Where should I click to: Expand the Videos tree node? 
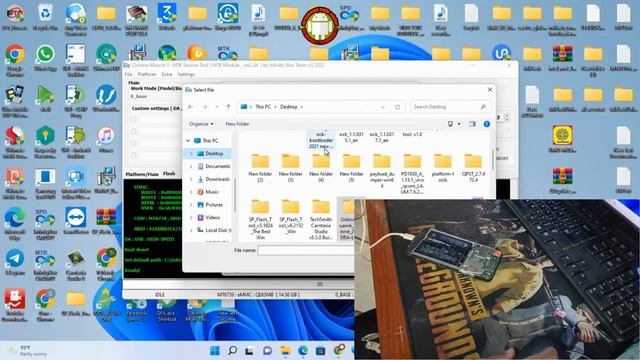tap(191, 218)
